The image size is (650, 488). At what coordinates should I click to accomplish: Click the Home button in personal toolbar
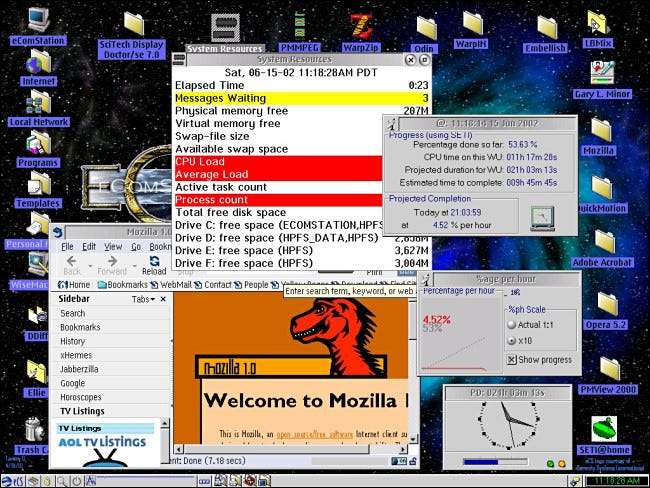pyautogui.click(x=73, y=285)
